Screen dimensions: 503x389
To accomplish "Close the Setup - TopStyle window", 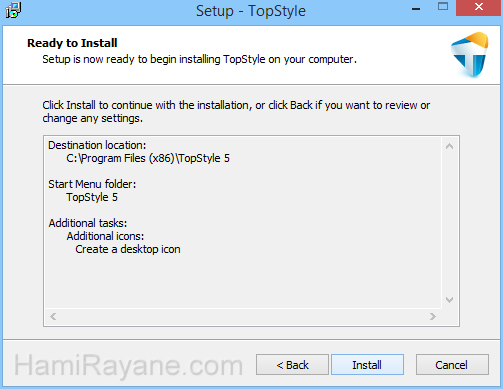I will pyautogui.click(x=479, y=8).
